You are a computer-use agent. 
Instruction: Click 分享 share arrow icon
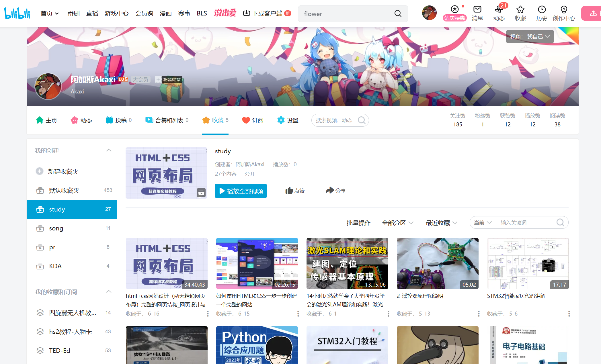point(330,190)
